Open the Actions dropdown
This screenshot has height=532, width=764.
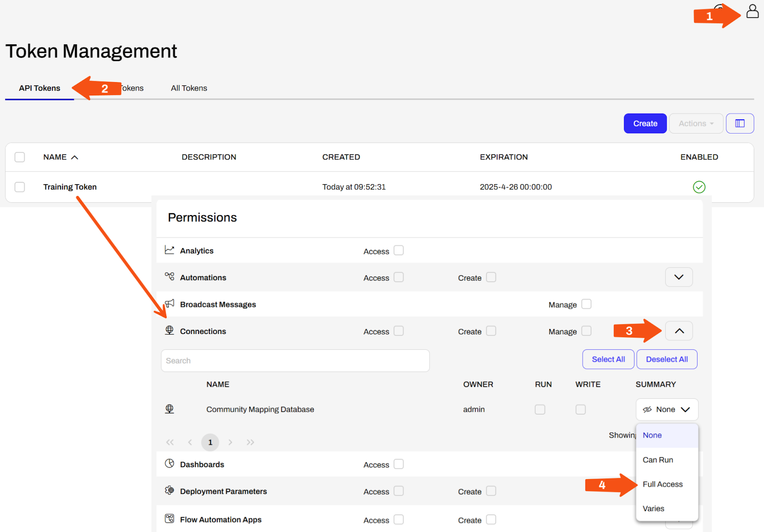tap(696, 124)
